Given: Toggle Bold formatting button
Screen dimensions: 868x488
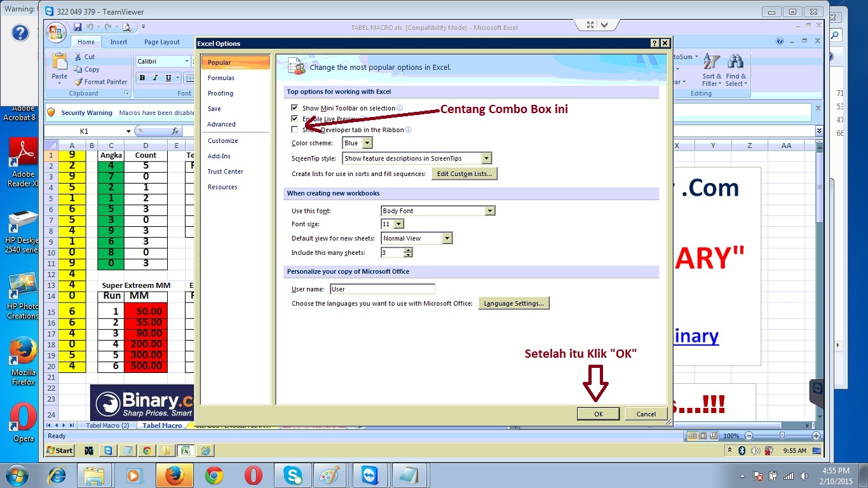Looking at the screenshot, I should [142, 78].
